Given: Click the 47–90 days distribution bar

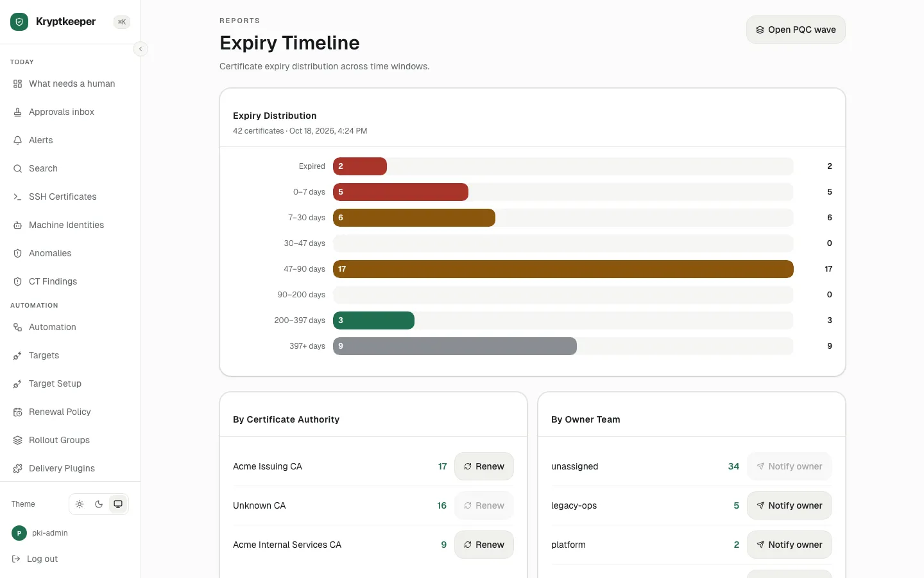Looking at the screenshot, I should (563, 269).
